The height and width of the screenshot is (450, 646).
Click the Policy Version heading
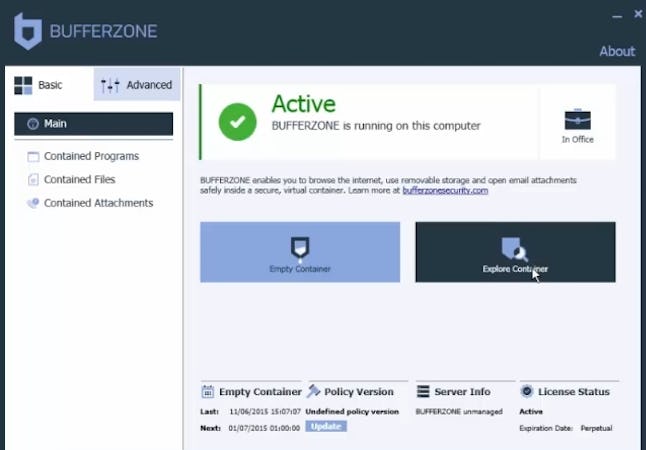pos(359,391)
